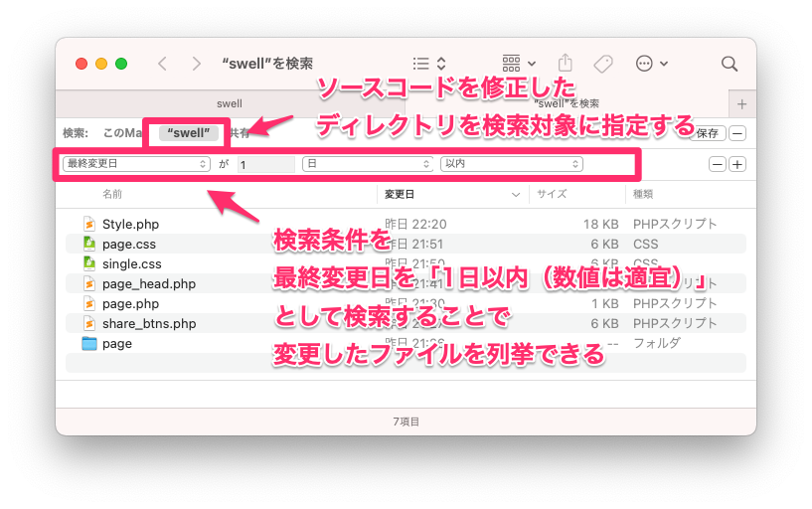Open the list view switcher
The height and width of the screenshot is (509, 812).
coord(429,64)
